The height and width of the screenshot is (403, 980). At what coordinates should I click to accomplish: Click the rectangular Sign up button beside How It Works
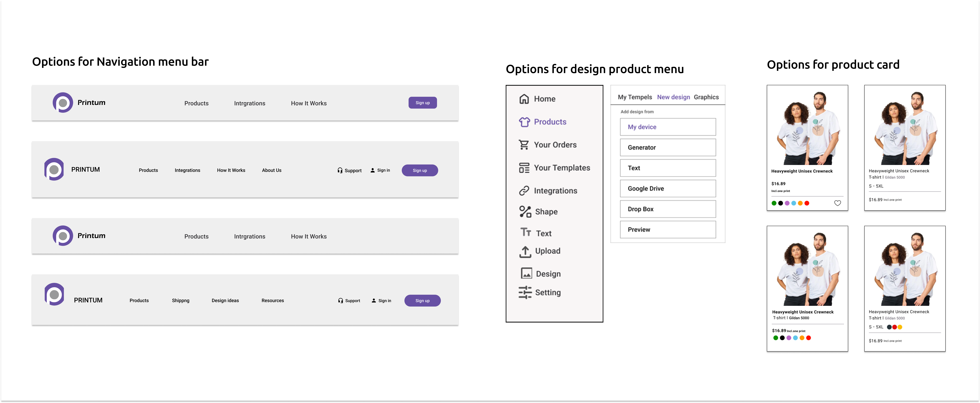coord(422,103)
